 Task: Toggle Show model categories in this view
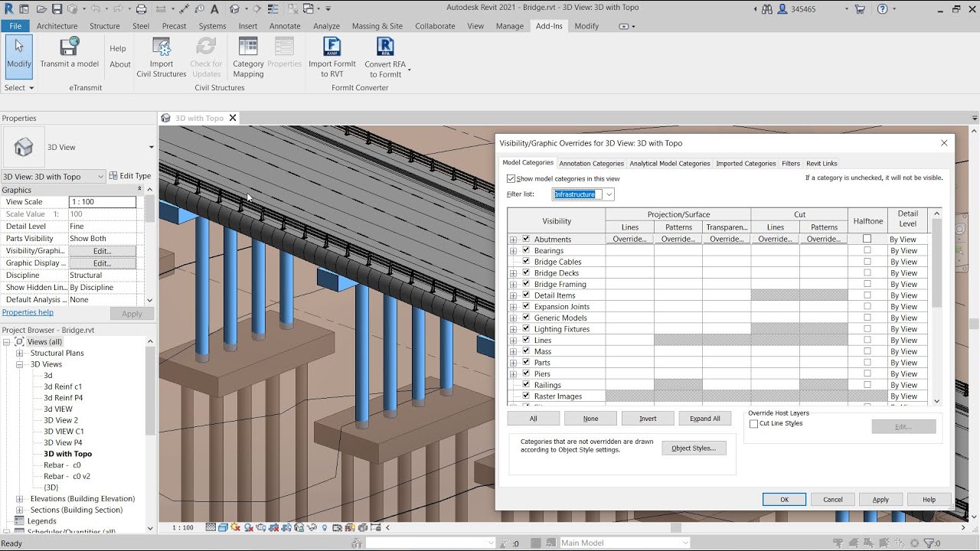511,179
